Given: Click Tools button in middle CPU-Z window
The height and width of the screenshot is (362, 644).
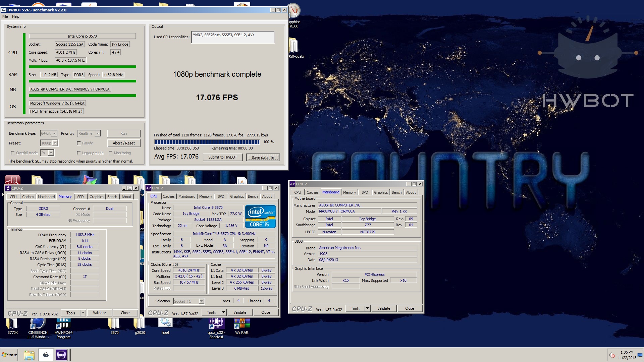Looking at the screenshot, I should point(211,312).
